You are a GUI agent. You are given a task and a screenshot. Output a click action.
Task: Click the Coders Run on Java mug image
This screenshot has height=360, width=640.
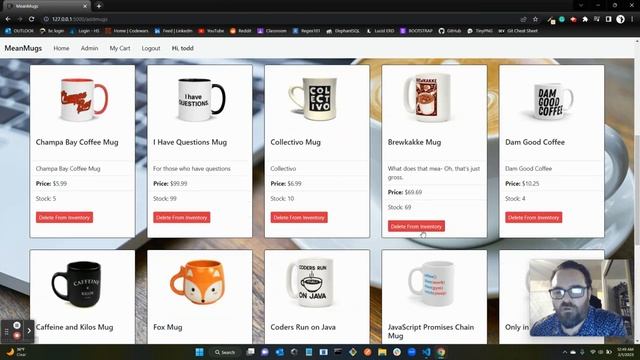point(311,282)
